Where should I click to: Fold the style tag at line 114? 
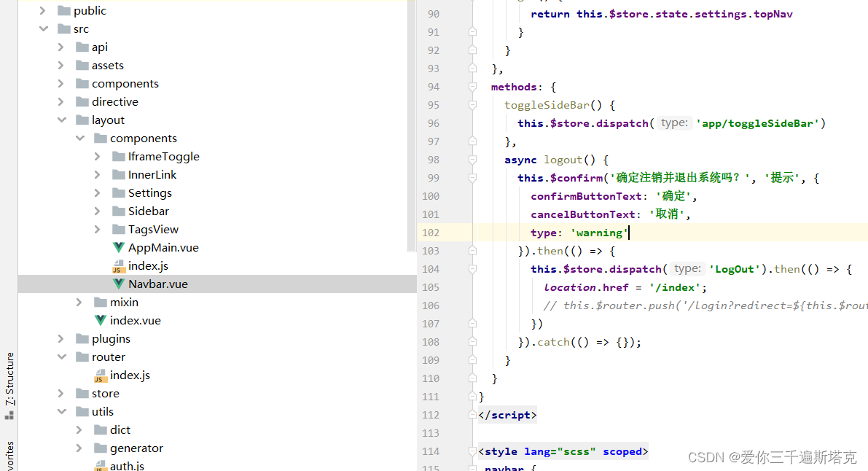pyautogui.click(x=472, y=451)
